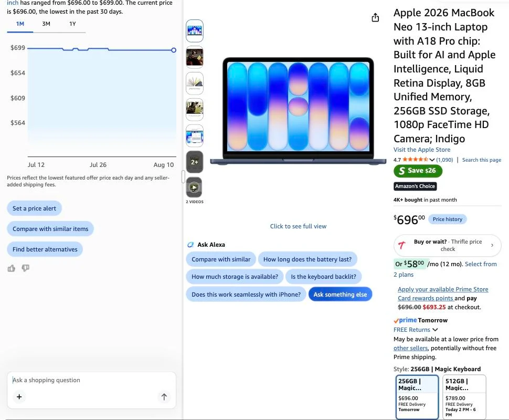Screen dimensions: 509x420
Task: Select the first product thumbnail with colorful screen
Action: click(x=195, y=31)
